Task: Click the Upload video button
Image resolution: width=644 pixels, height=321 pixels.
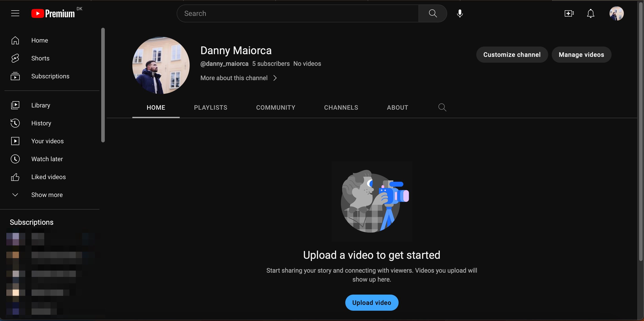Action: point(371,302)
